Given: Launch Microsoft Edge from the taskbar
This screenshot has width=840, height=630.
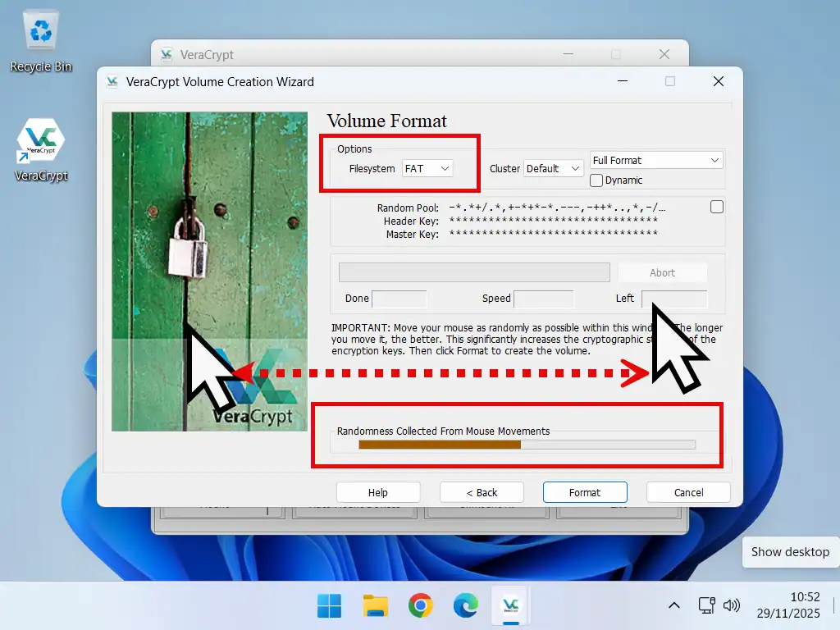Looking at the screenshot, I should (x=466, y=605).
